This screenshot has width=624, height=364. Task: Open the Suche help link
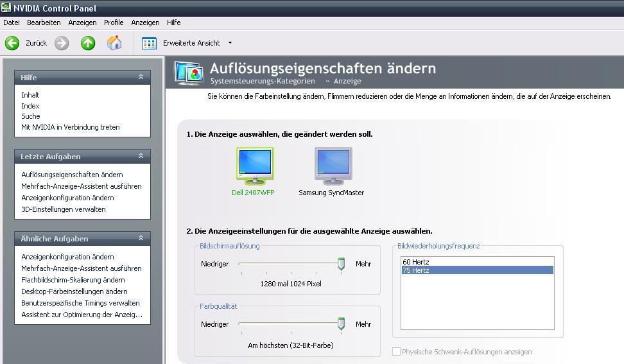[x=31, y=116]
